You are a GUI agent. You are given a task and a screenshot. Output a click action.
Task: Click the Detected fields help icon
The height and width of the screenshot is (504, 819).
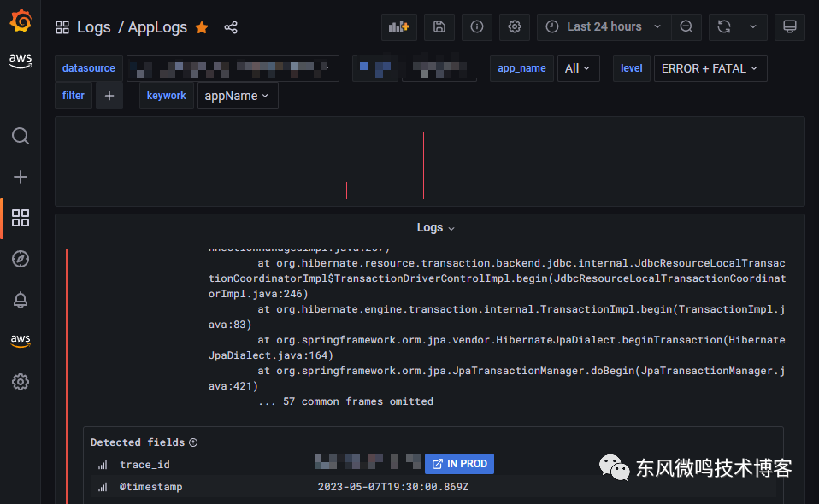(193, 442)
